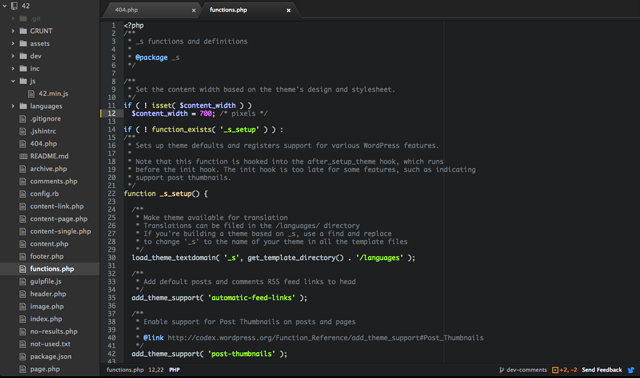
Task: Click the git branch icon in status bar
Action: coord(502,370)
